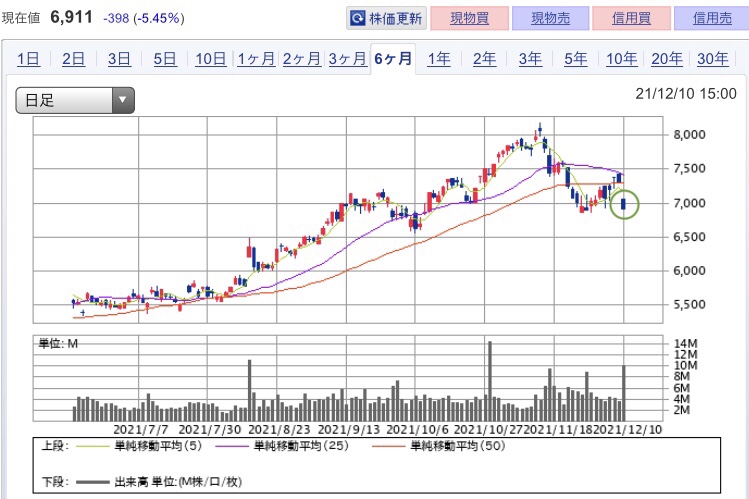
Task: Switch to the 10年 chart tab
Action: click(621, 59)
